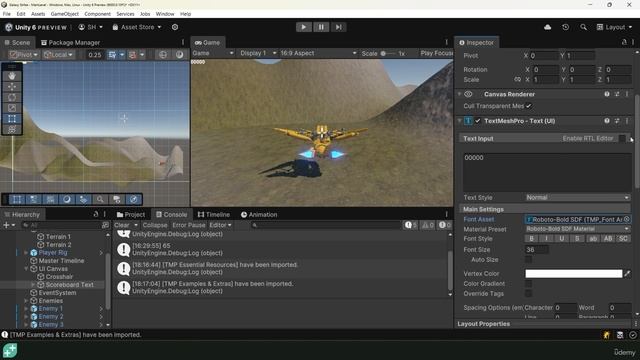Open settings gear next to Asset Store
Viewport: 640px width, 360px height.
tap(175, 27)
